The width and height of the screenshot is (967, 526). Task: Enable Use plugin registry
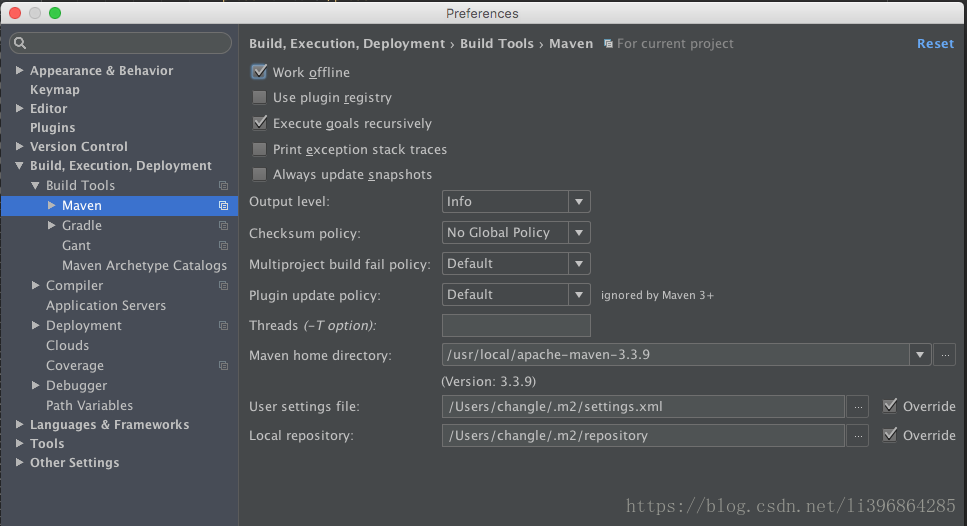pyautogui.click(x=260, y=97)
